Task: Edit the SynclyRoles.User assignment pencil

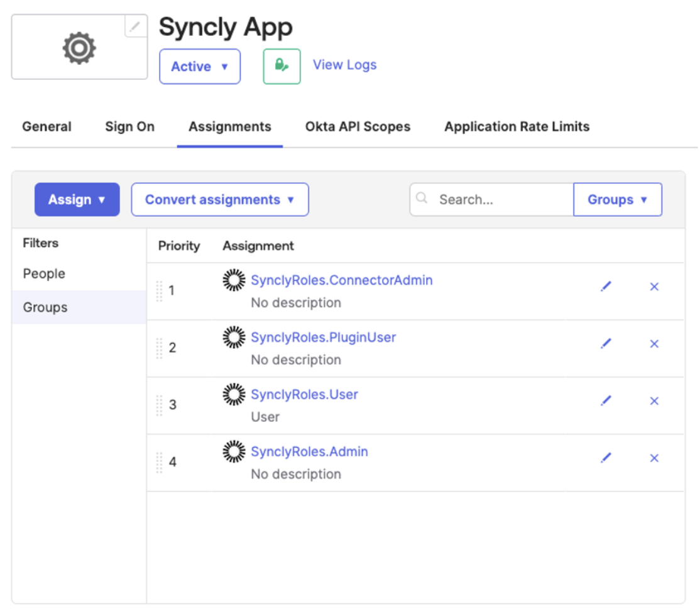Action: tap(606, 400)
